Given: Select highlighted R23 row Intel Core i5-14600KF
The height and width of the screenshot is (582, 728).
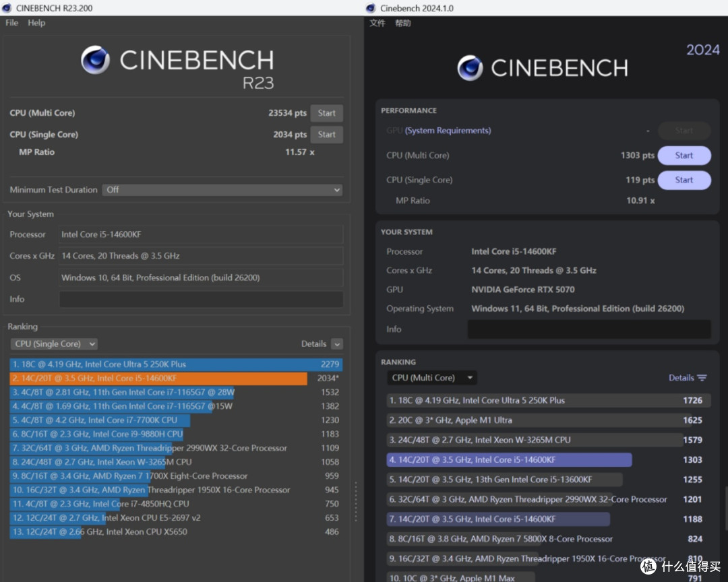Looking at the screenshot, I should [x=176, y=379].
